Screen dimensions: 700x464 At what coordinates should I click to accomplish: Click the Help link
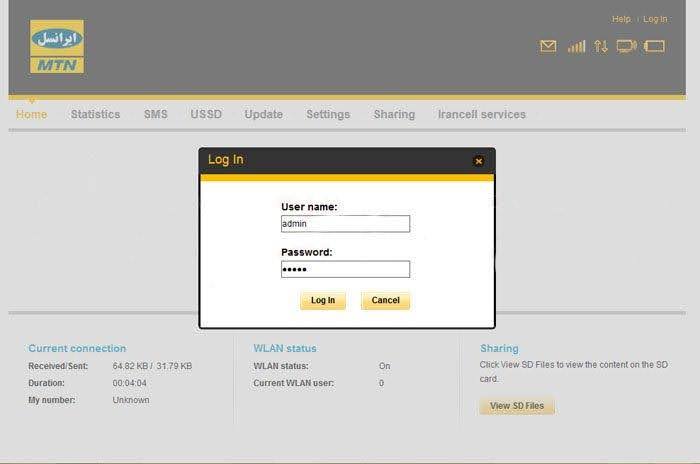click(621, 19)
